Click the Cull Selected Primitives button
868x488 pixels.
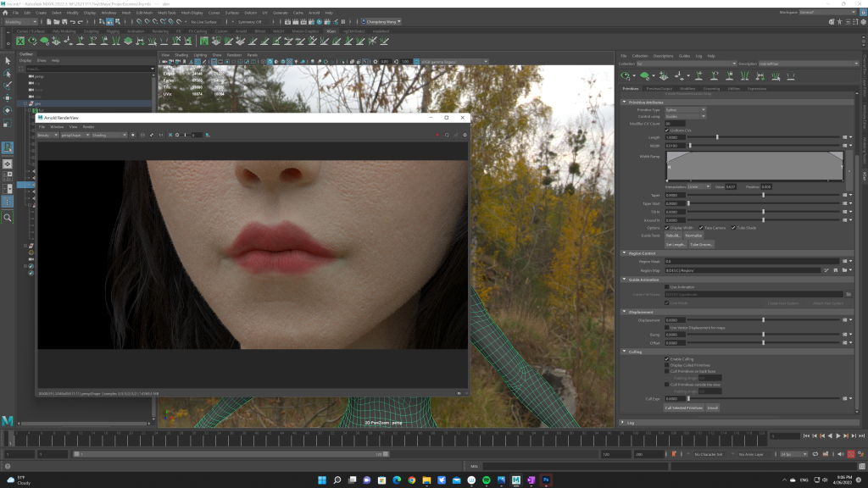click(x=683, y=408)
